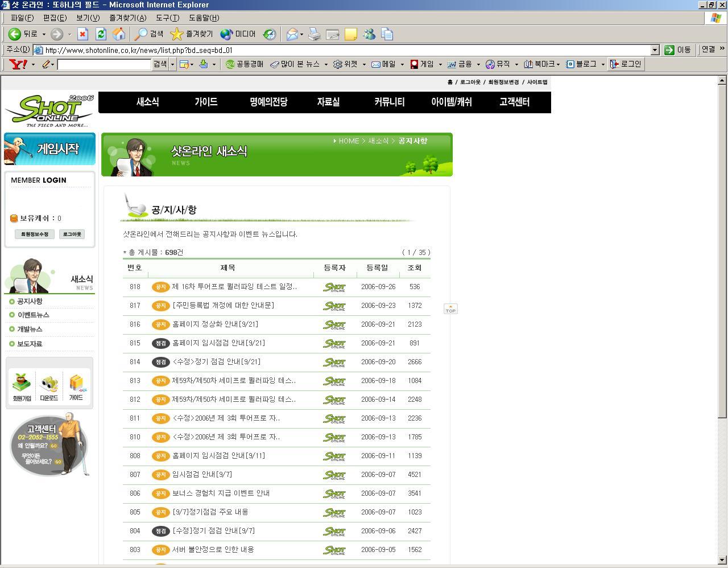Open notice 보너스 경험치 지급 이벤트 안내
Viewport: 728px width, 568px height.
point(221,493)
